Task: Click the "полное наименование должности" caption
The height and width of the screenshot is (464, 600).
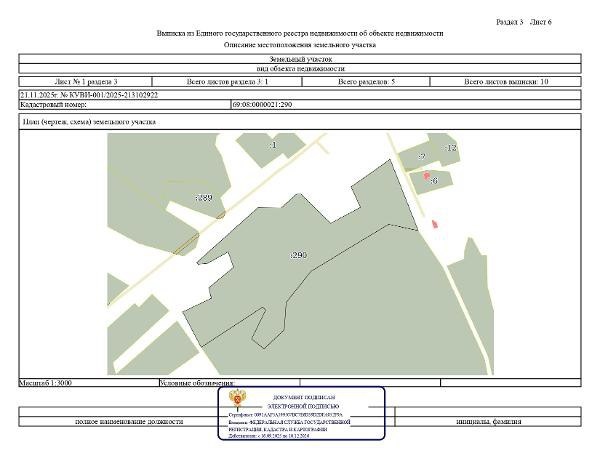Action: [129, 422]
